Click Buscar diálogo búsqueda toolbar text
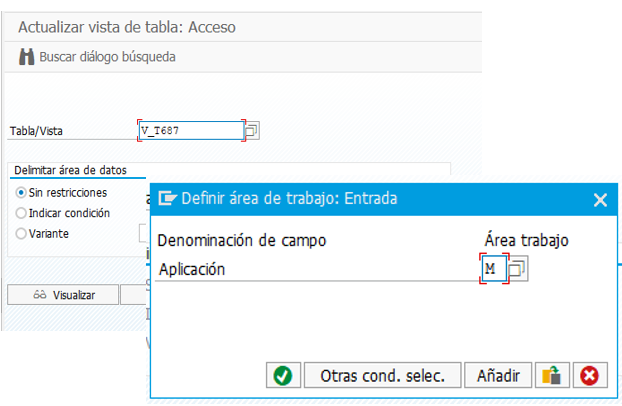Screen dimensions: 622x406 [107, 57]
